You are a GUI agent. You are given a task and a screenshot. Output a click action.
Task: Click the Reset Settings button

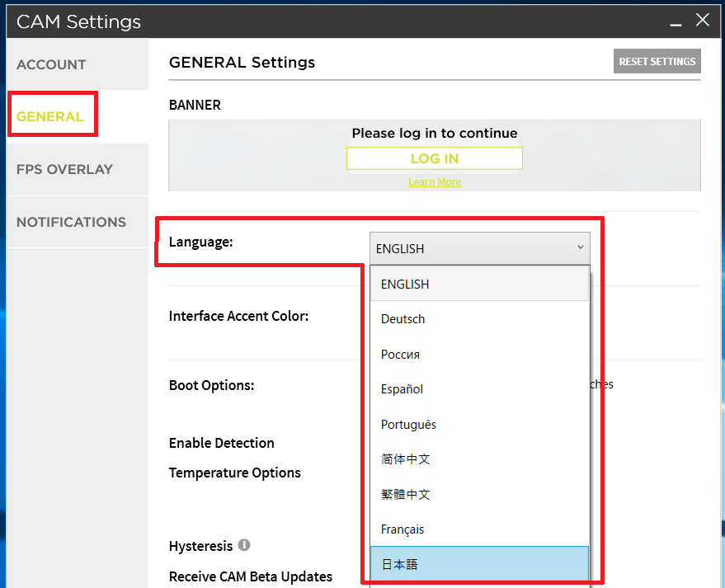click(657, 61)
